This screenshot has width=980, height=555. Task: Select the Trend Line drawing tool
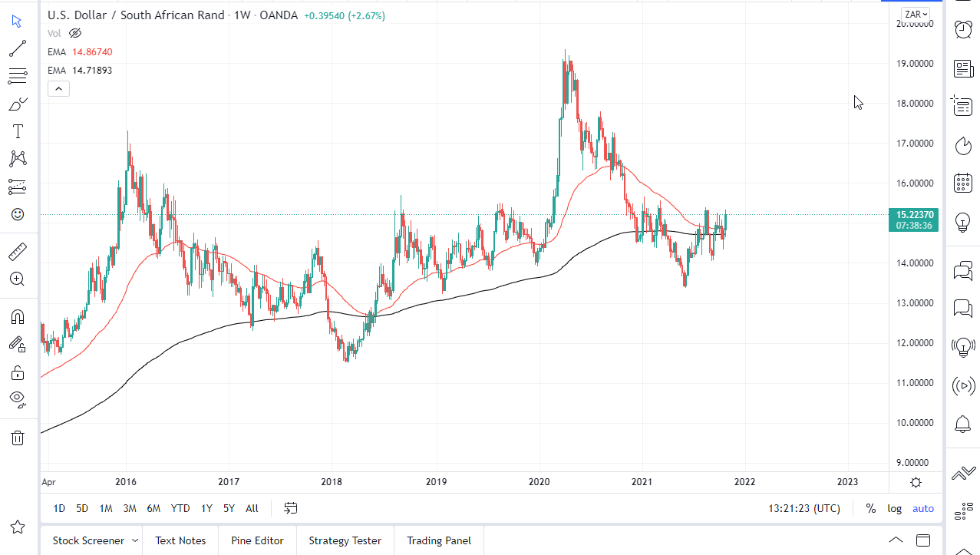(17, 48)
